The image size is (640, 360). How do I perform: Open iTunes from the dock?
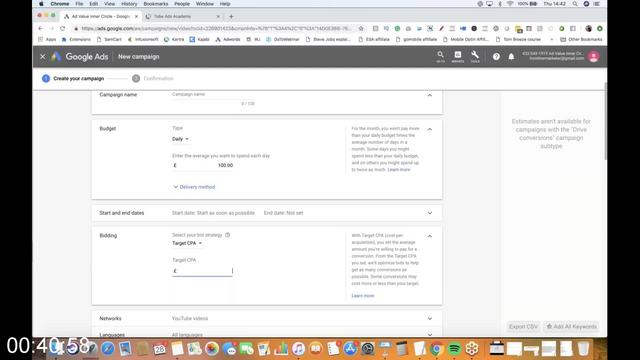click(298, 349)
